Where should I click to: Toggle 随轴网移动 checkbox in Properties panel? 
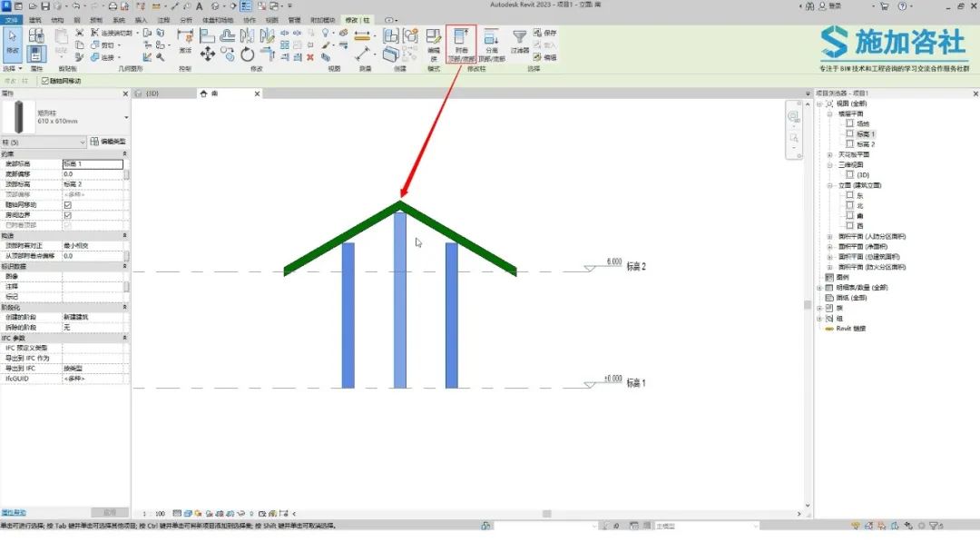[x=67, y=205]
